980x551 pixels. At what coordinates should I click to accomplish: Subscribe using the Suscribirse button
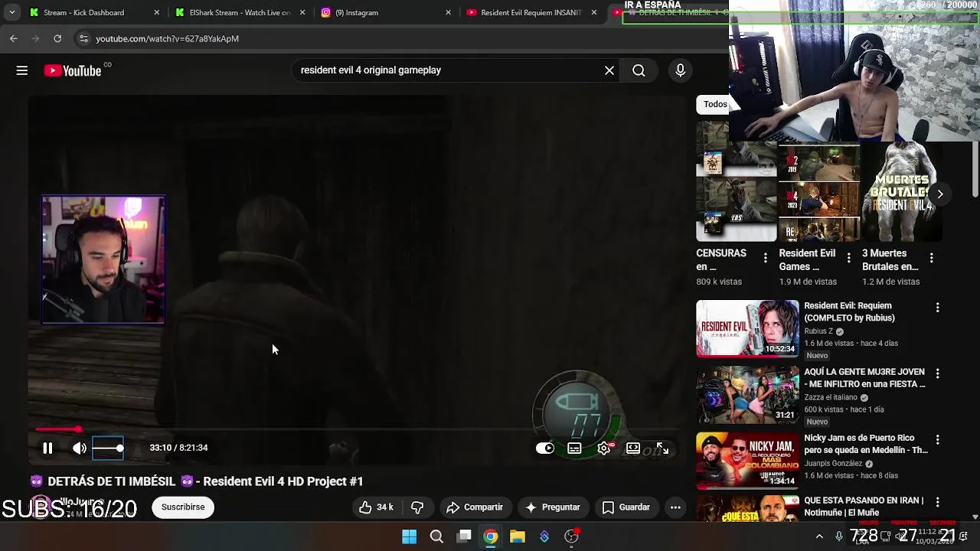[183, 507]
